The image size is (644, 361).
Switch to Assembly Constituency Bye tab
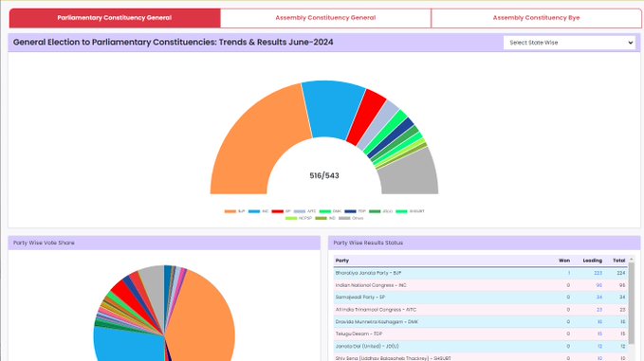pyautogui.click(x=537, y=18)
